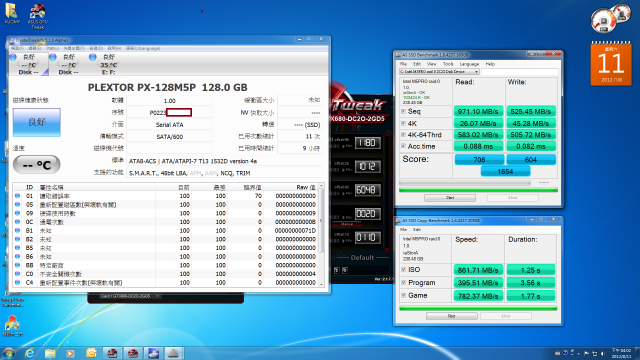
Task: Open the drive selection dropdown in AS SSD
Action: pos(439,72)
